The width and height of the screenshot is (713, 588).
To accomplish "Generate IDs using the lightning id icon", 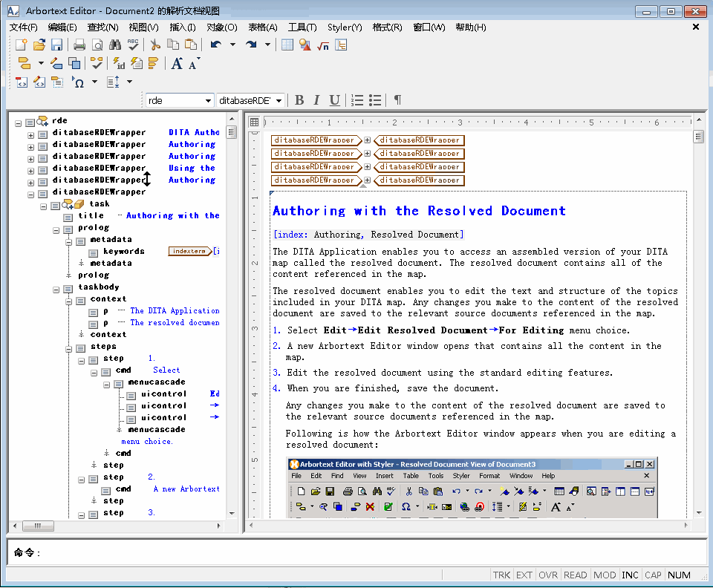I will (x=119, y=63).
